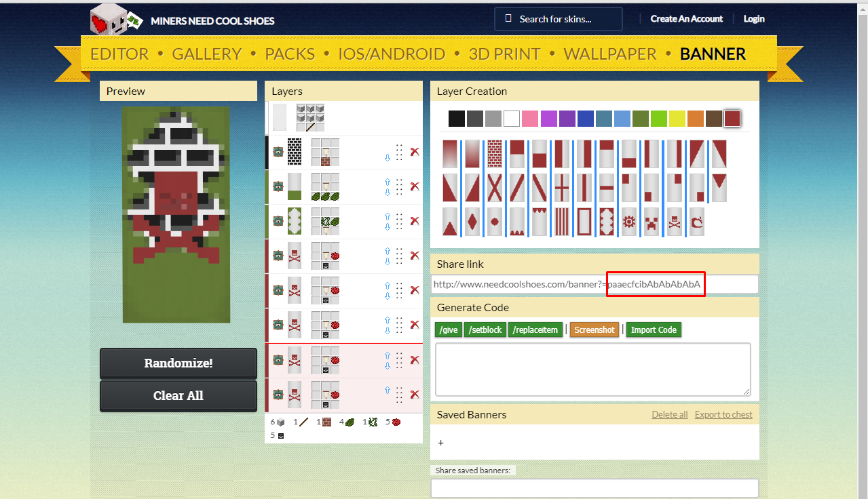This screenshot has width=868, height=499.
Task: Click the Search for skins field
Action: click(x=559, y=19)
